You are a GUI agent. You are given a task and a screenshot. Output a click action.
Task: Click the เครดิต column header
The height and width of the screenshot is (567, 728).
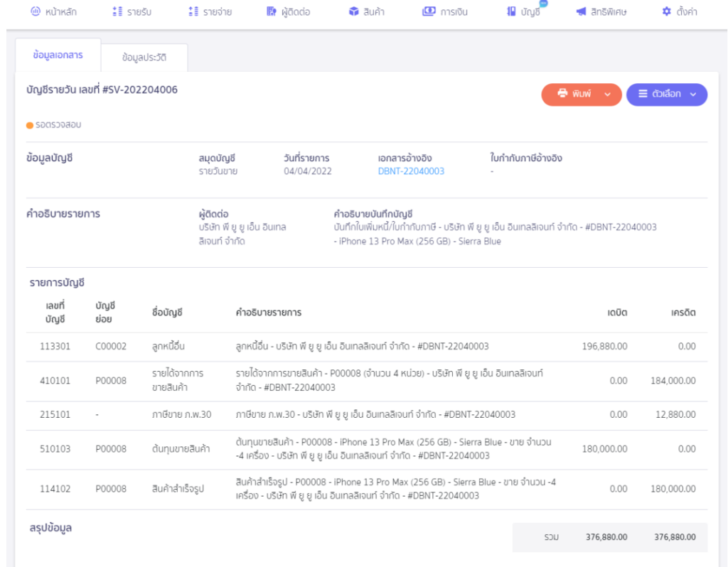pos(683,313)
